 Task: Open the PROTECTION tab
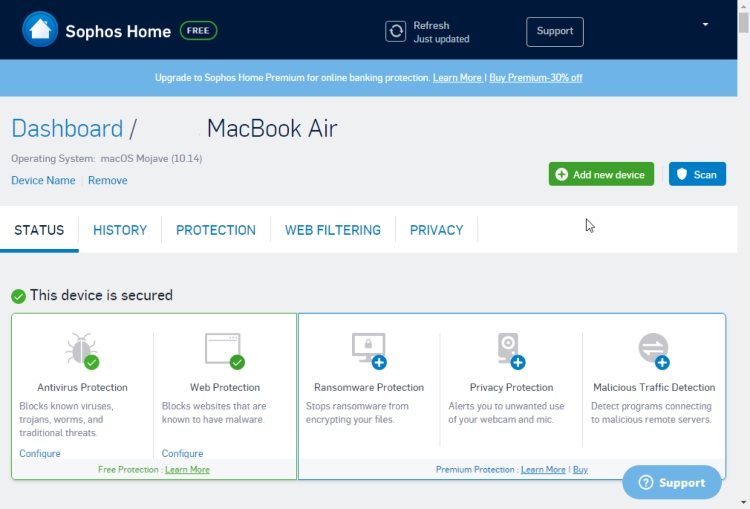pyautogui.click(x=216, y=230)
